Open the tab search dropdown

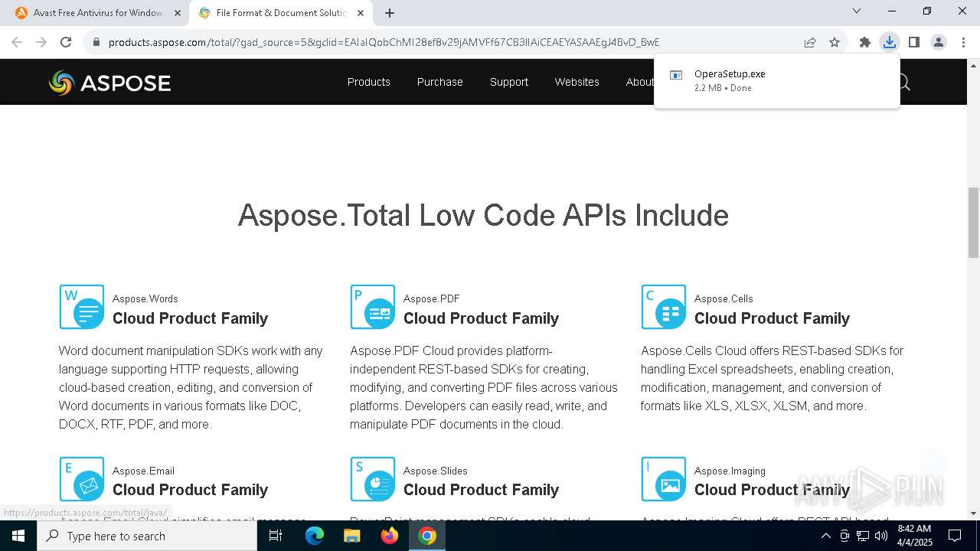tap(857, 11)
